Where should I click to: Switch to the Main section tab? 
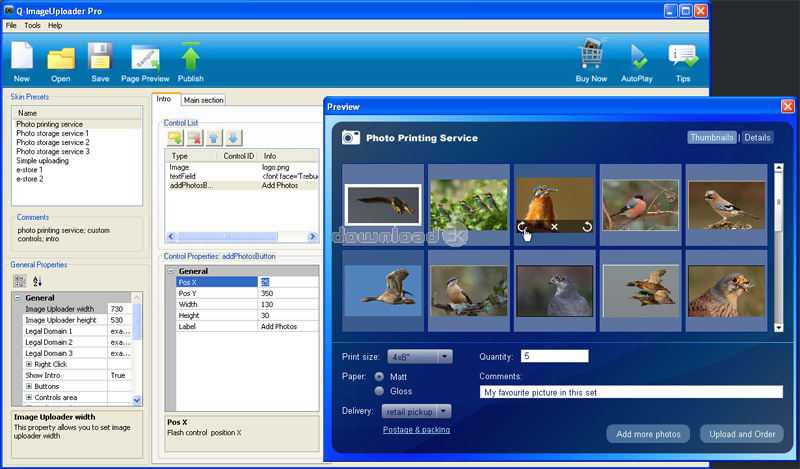(x=203, y=100)
